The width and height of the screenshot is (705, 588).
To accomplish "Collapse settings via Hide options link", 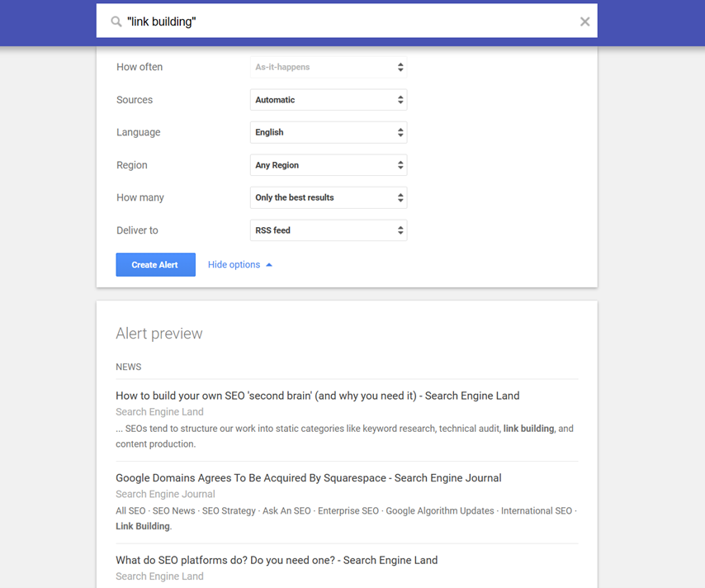I will [x=234, y=264].
